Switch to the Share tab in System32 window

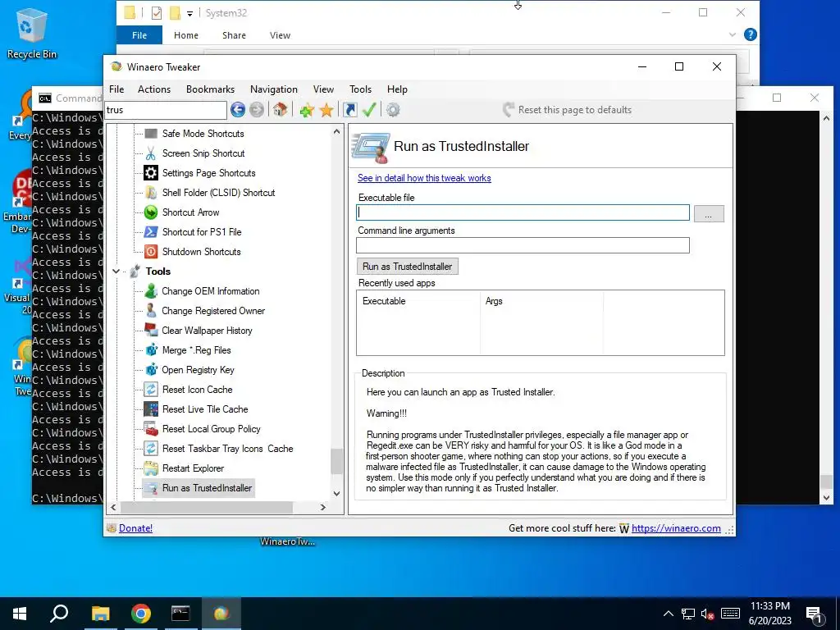234,35
